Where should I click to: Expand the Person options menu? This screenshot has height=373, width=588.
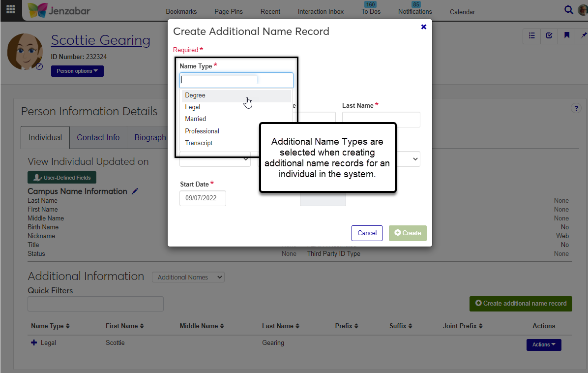click(x=77, y=71)
